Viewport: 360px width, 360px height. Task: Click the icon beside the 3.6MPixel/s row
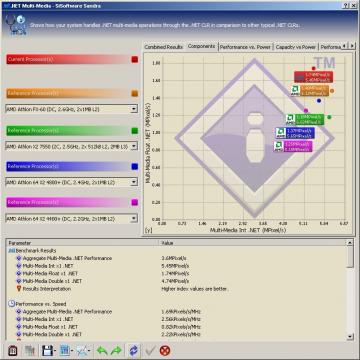pyautogui.click(x=19, y=258)
